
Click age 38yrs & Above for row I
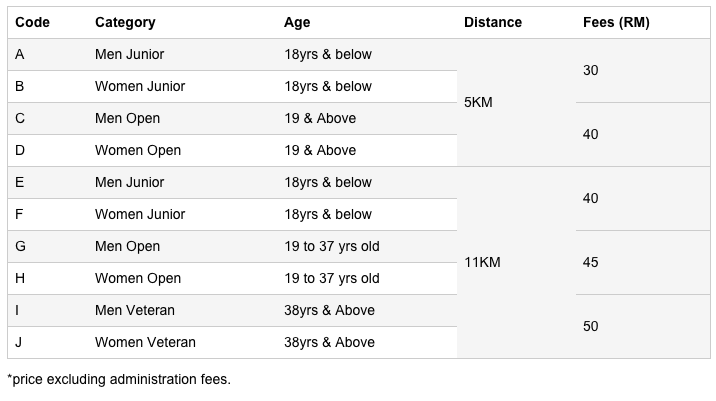pos(329,310)
